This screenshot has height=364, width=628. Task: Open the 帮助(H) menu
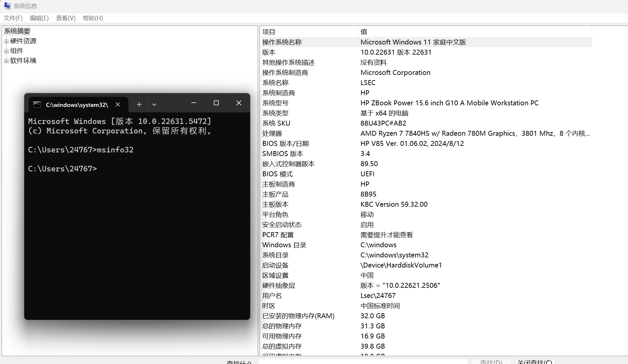click(93, 18)
